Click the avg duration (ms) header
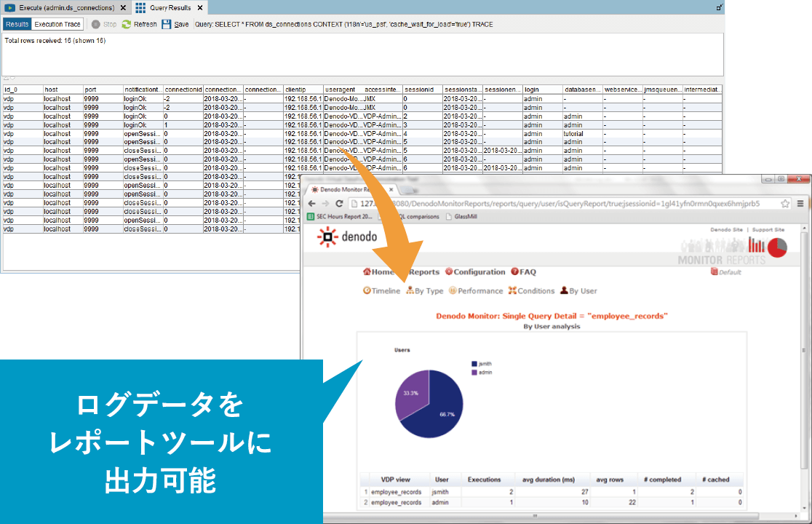This screenshot has height=524, width=812. pyautogui.click(x=549, y=480)
